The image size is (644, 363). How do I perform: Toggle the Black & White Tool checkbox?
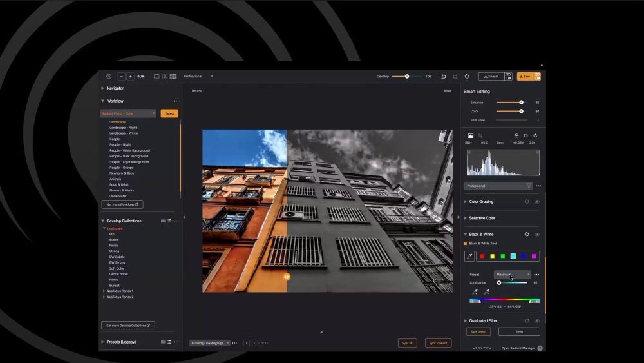pos(466,243)
